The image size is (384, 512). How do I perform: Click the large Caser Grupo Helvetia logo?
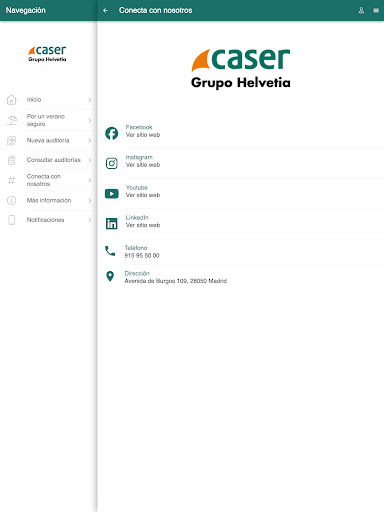pos(241,69)
